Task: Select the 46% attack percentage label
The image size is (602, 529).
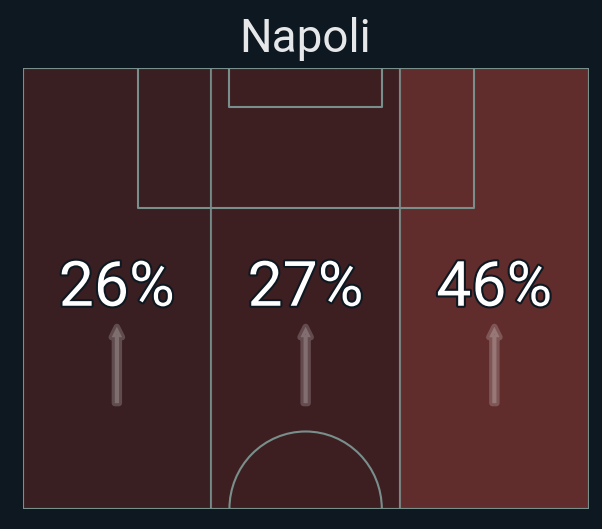Action: (494, 284)
